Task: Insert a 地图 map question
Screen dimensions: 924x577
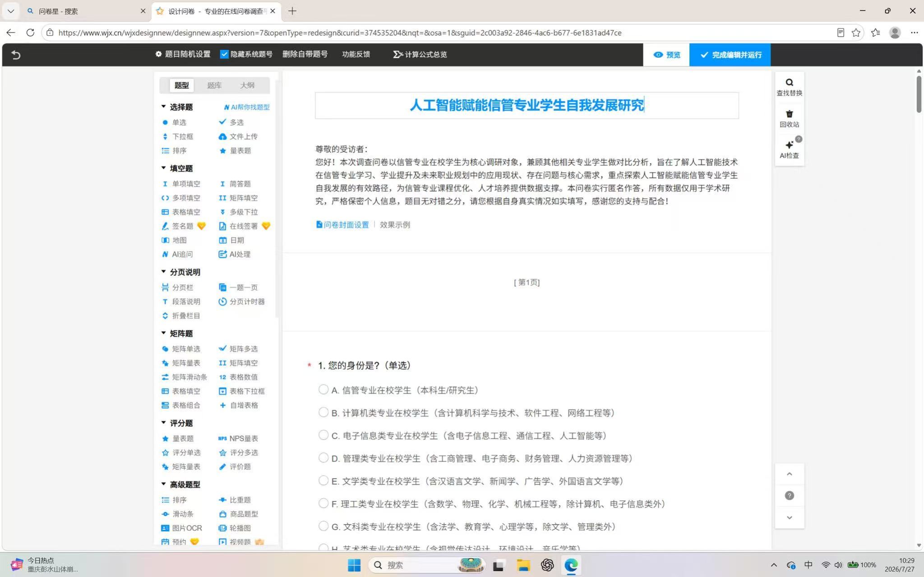Action: pyautogui.click(x=174, y=240)
